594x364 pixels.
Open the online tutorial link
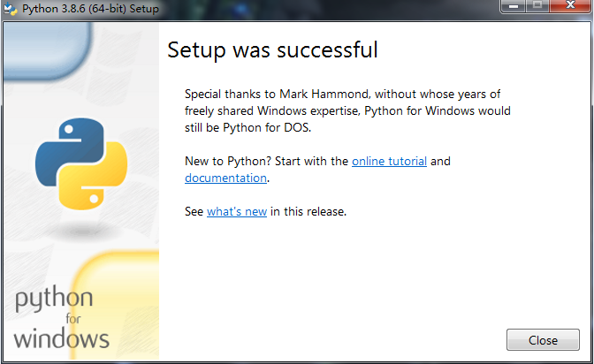pos(389,162)
